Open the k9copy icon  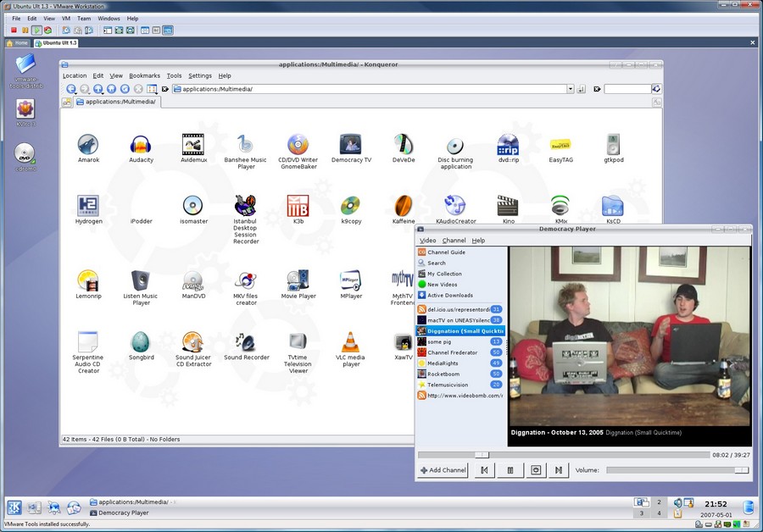(x=351, y=206)
